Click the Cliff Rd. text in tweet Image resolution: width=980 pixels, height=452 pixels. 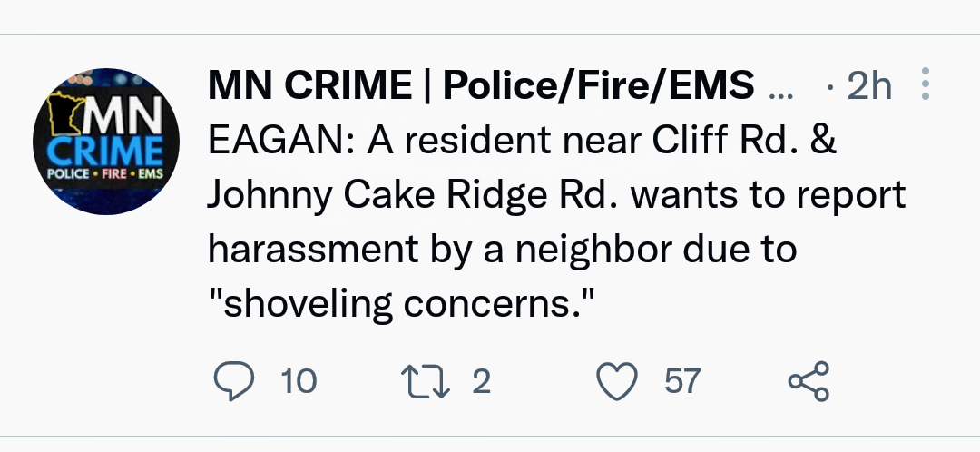711,142
